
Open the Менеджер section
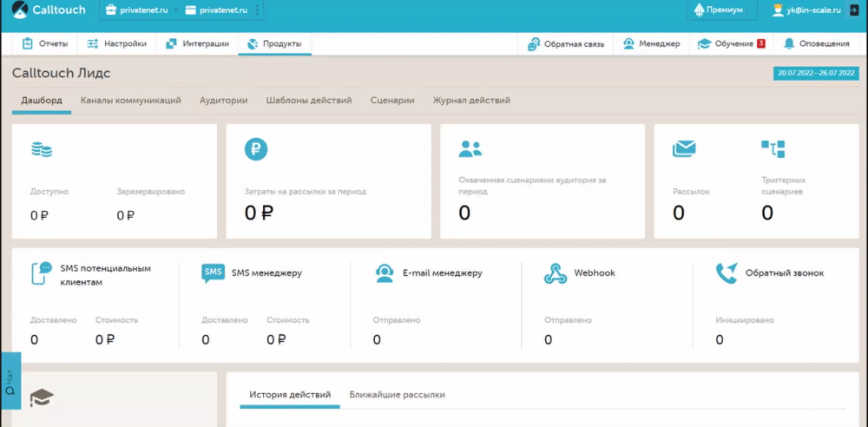(652, 44)
